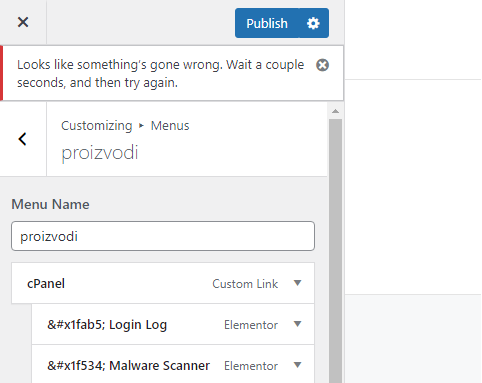Open publish settings gear icon
This screenshot has width=482, height=383.
313,23
